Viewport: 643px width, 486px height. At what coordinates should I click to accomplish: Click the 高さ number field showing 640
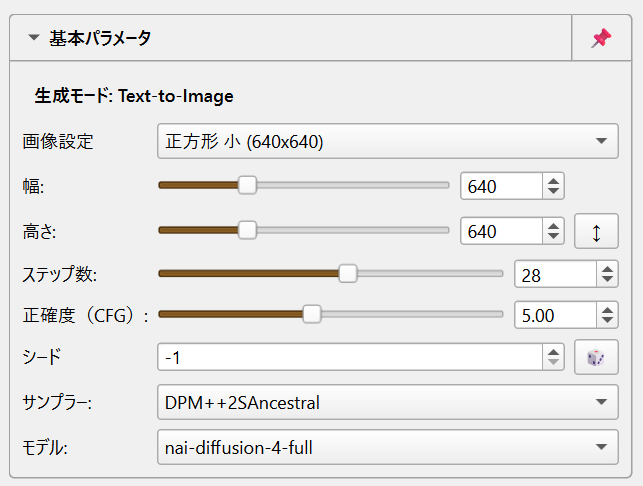[502, 231]
